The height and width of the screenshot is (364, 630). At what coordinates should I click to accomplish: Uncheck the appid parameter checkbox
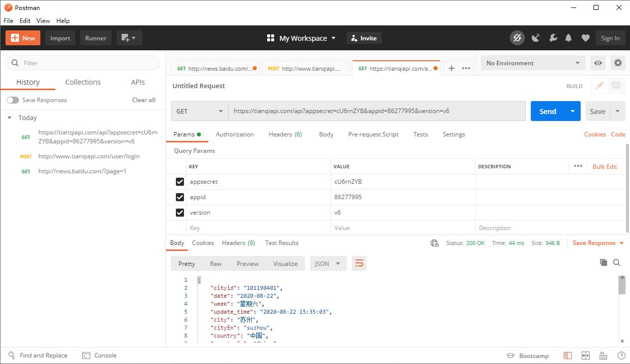[x=180, y=197]
